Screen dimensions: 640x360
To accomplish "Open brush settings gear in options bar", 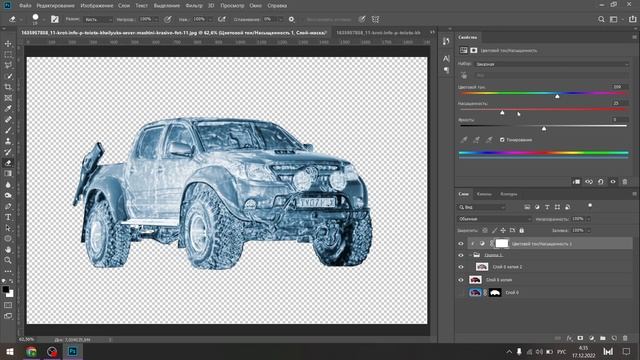I will [291, 19].
